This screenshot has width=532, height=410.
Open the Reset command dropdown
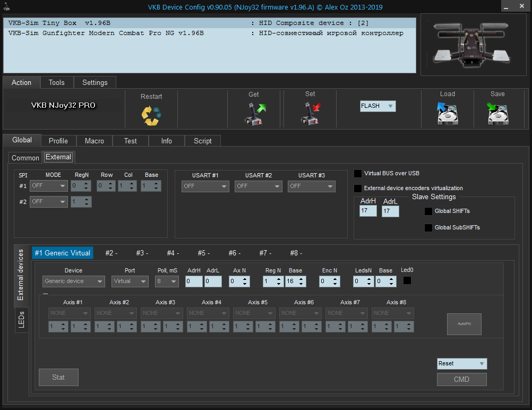[462, 363]
